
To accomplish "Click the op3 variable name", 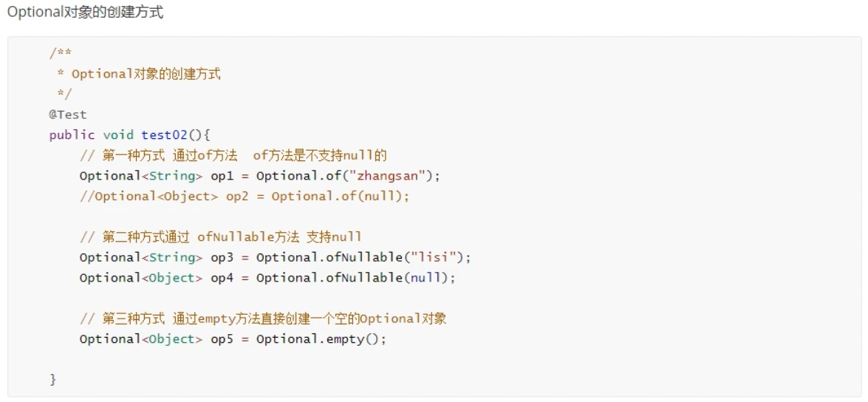I will click(x=222, y=257).
